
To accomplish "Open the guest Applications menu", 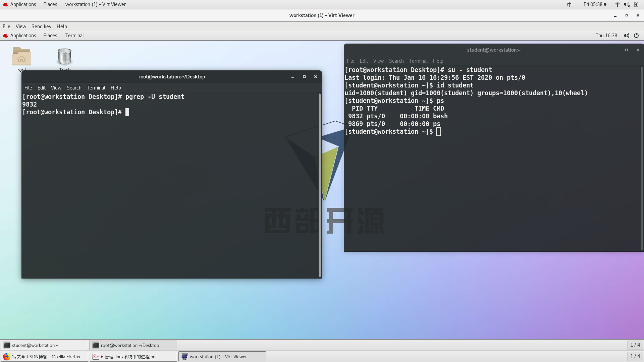I will point(23,36).
